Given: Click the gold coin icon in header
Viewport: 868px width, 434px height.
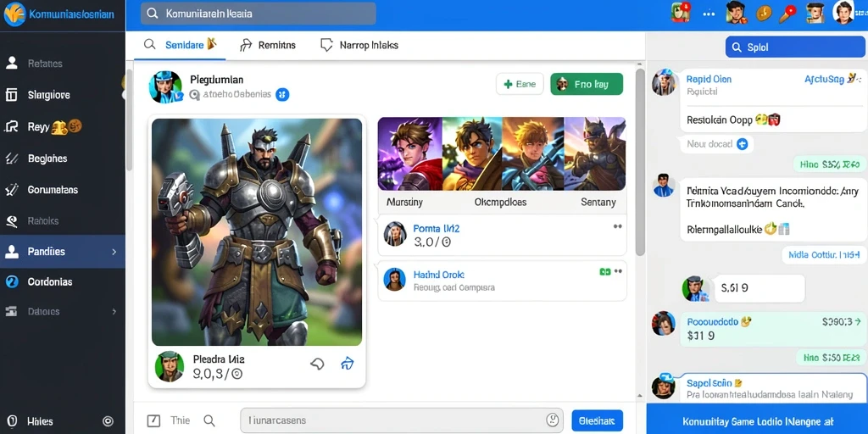Looking at the screenshot, I should point(764,13).
